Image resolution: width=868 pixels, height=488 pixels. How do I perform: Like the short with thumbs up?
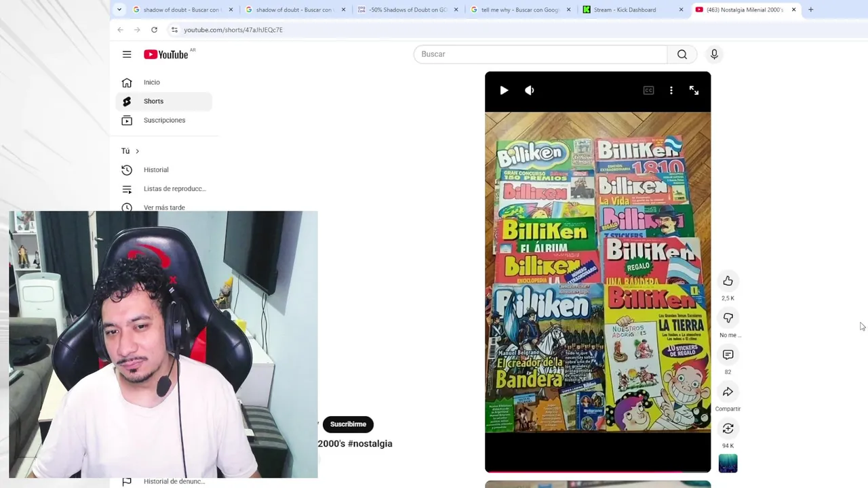pyautogui.click(x=728, y=281)
